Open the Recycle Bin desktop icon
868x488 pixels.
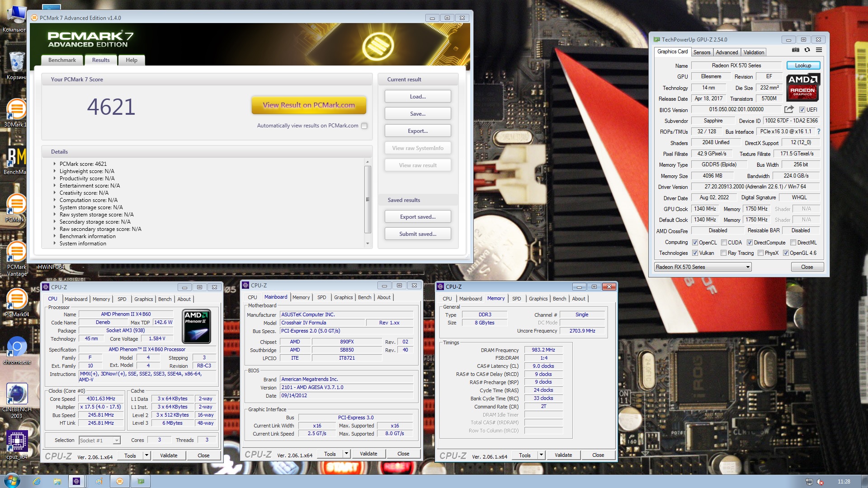click(x=16, y=66)
